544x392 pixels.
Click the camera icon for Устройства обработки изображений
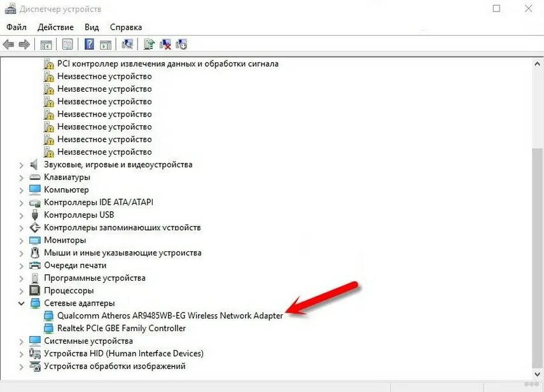click(35, 366)
